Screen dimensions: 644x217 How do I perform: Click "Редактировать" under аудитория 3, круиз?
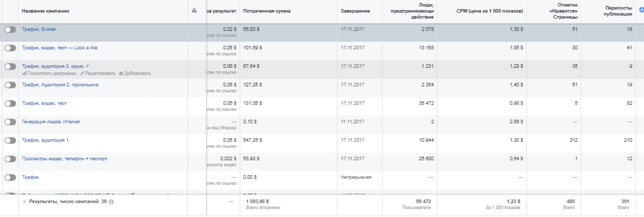(x=97, y=73)
